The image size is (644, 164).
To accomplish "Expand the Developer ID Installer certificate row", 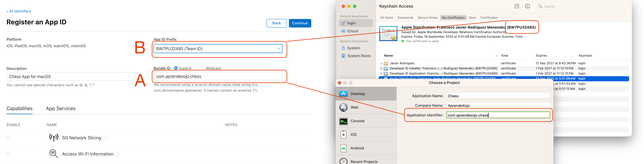I will point(381,68).
